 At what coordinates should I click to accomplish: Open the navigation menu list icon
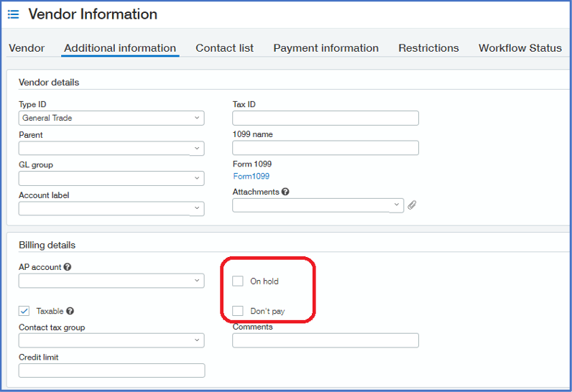pyautogui.click(x=14, y=14)
